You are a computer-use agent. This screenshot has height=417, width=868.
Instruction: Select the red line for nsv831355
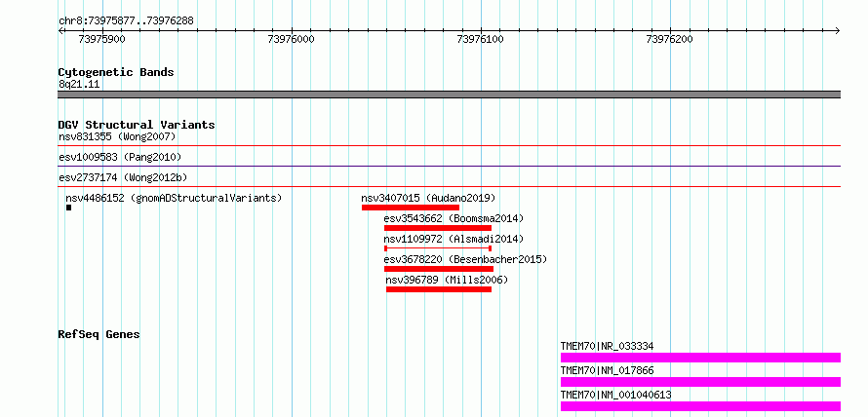coord(450,146)
